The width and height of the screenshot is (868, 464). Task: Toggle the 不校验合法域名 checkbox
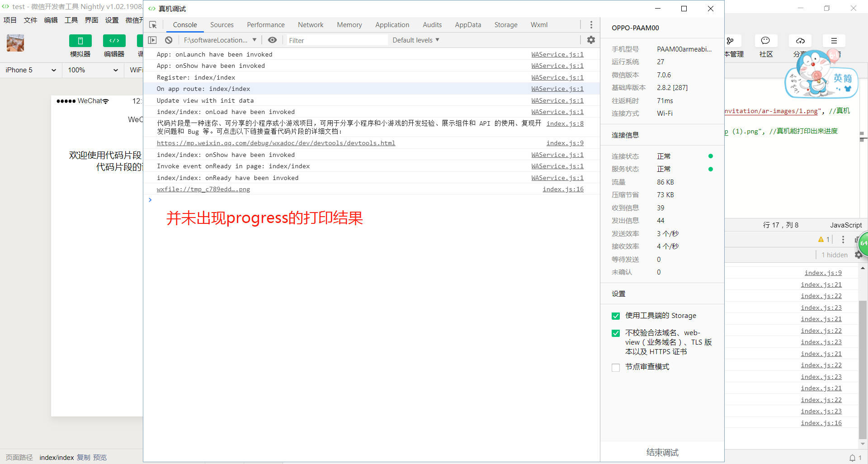616,333
